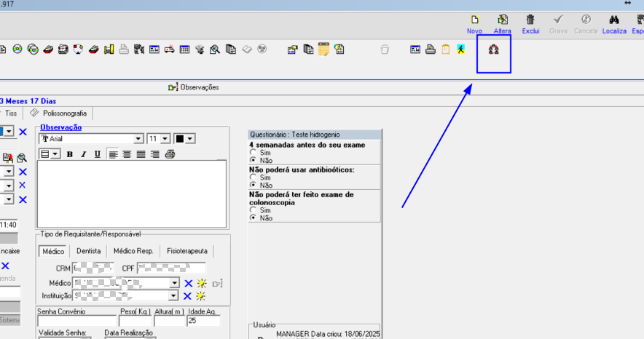This screenshot has width=644, height=339.
Task: Select Sim for antibioóticos question
Action: click(253, 178)
